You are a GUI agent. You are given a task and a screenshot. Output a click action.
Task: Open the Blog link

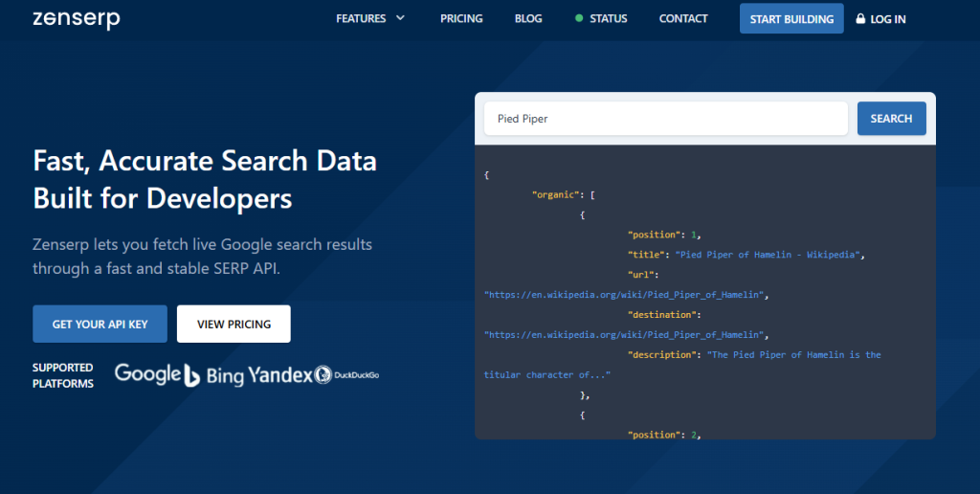point(528,19)
